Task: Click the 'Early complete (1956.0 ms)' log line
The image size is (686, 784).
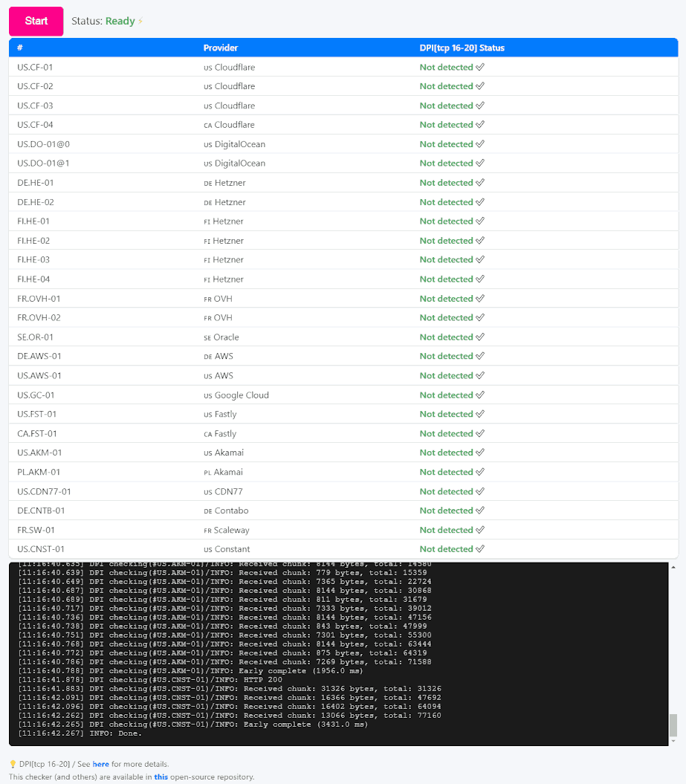Action: (x=190, y=671)
